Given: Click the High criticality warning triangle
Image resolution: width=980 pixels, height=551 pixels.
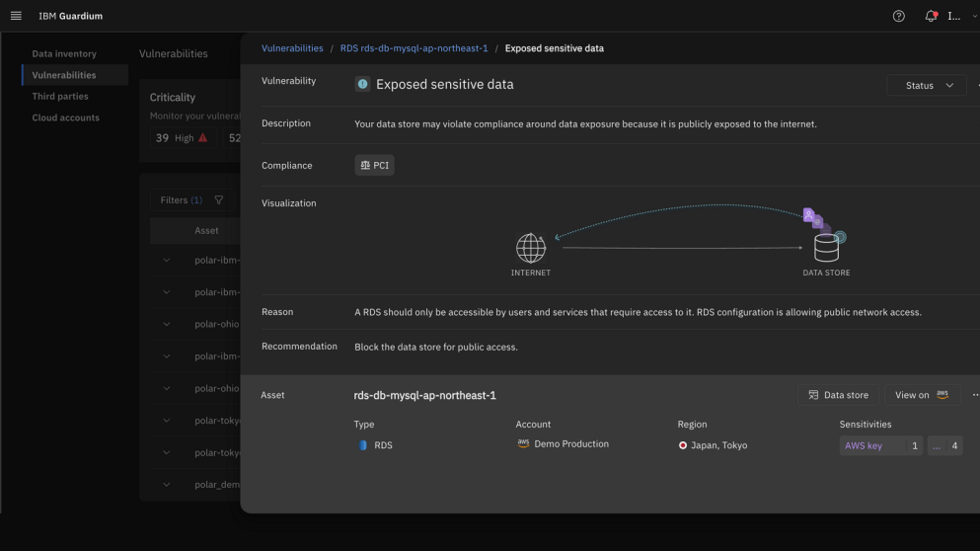Looking at the screenshot, I should (203, 137).
